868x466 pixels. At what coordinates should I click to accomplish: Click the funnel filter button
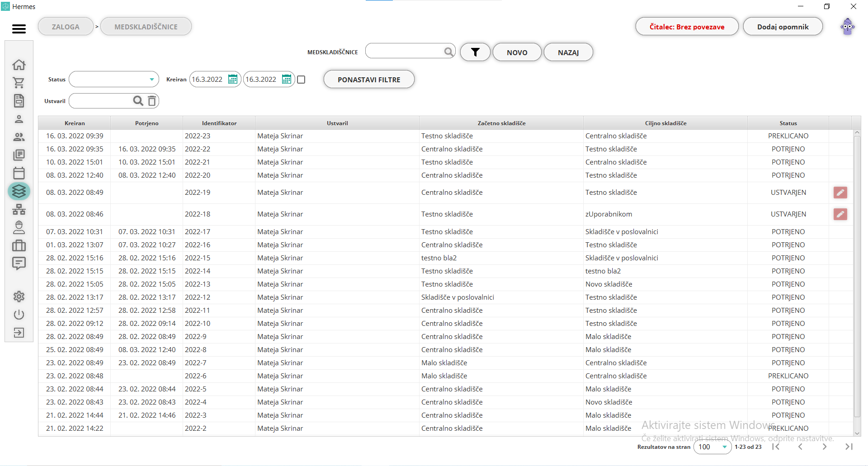pos(475,52)
